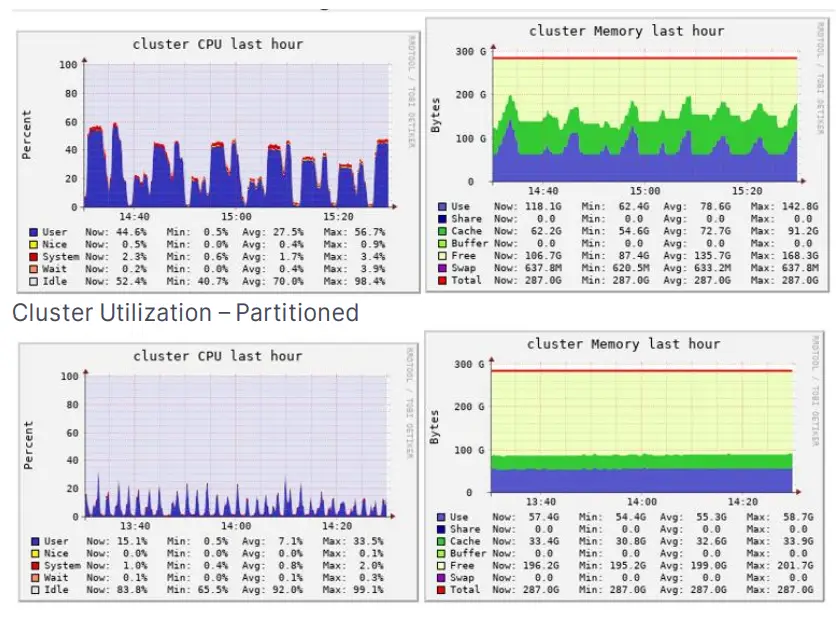Image resolution: width=836 pixels, height=620 pixels.
Task: Select the green Cache swatch in top memory legend
Action: (x=443, y=231)
